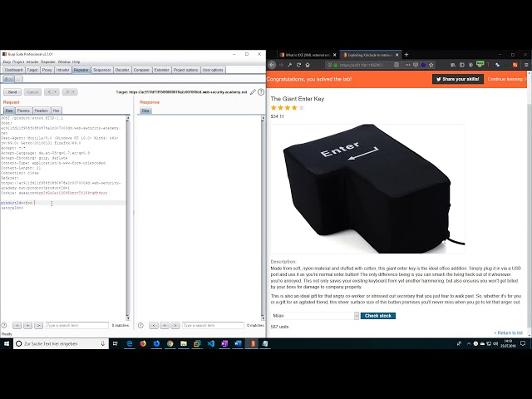Open new Firefox tab with plus
Viewport: 532px width, 399px height.
pyautogui.click(x=406, y=55)
